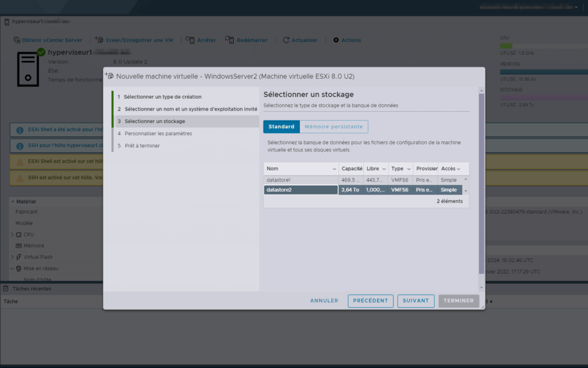
Task: Click the 3,64 To capacity cell
Action: pos(350,190)
